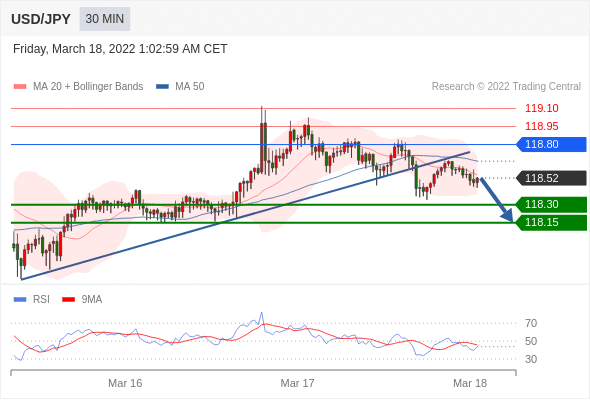Toggle the MA 50 legend label
The height and width of the screenshot is (400, 590).
tap(190, 87)
